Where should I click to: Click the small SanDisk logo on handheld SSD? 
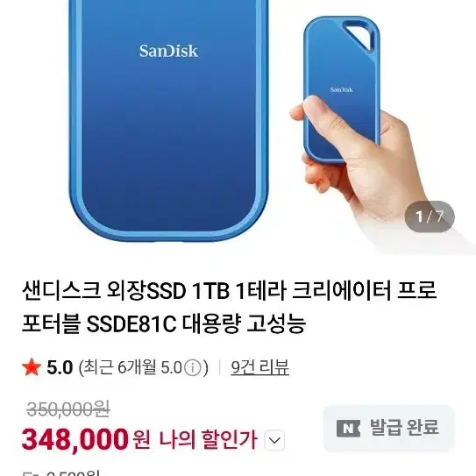tap(342, 89)
